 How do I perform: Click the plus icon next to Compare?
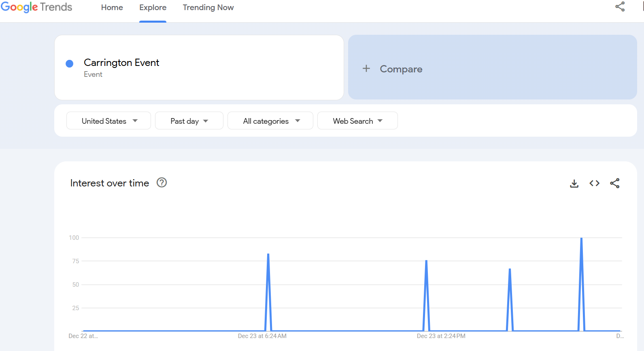[366, 69]
